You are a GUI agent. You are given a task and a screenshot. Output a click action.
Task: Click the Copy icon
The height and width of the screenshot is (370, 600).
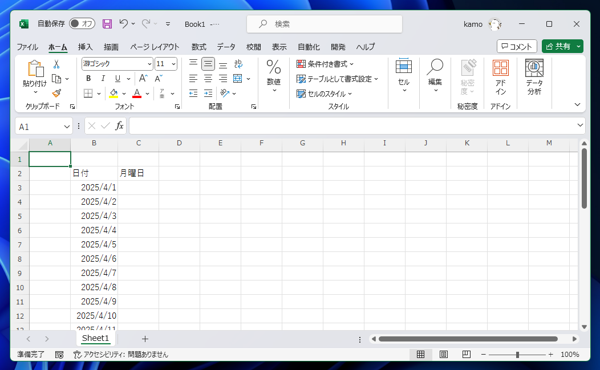pos(56,78)
